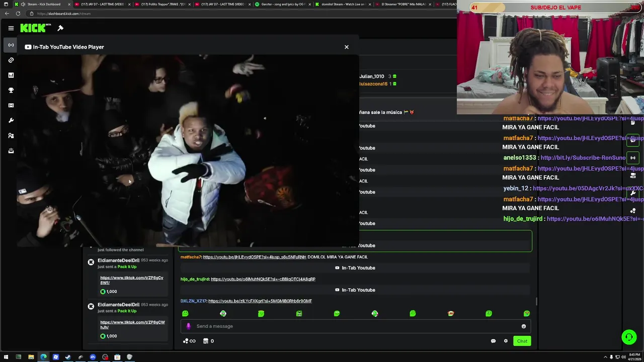This screenshot has width=644, height=362.
Task: Click the browser back arrow
Action: point(7,14)
